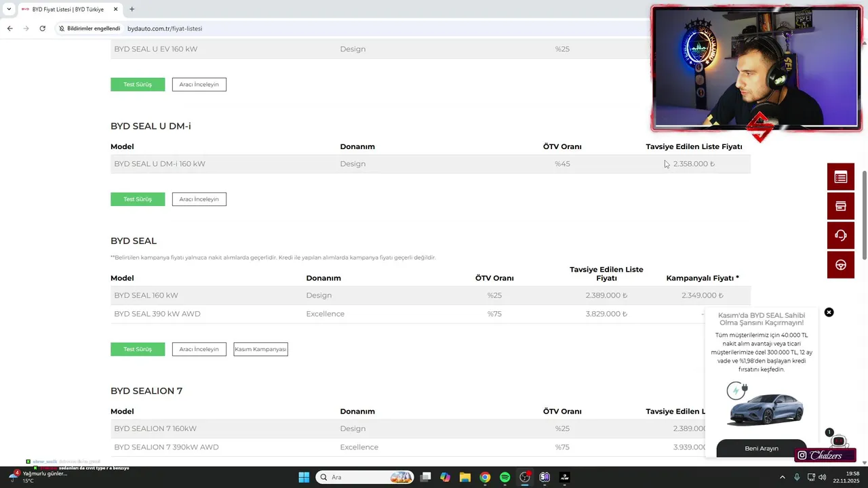868x488 pixels.
Task: Click the taskbar search box Ara
Action: pyautogui.click(x=365, y=477)
